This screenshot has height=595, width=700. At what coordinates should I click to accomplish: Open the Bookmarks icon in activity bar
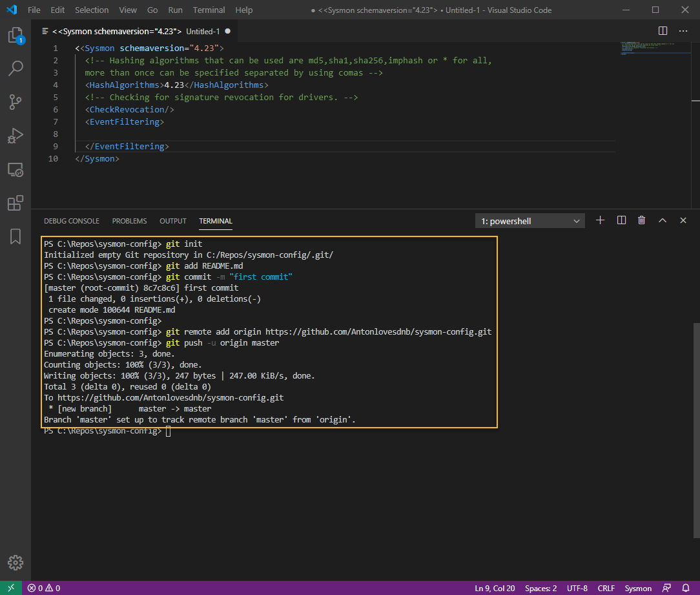tap(15, 236)
